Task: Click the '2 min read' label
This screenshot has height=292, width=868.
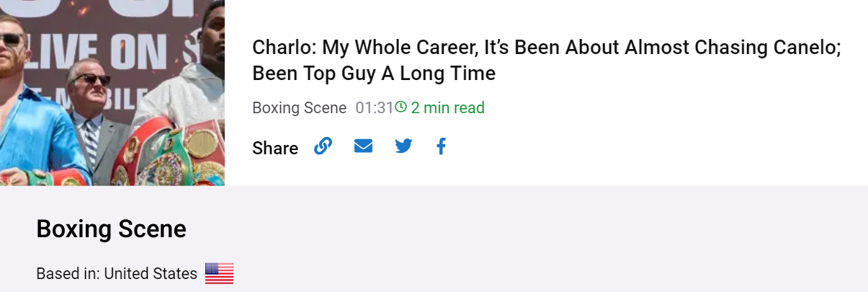Action: coord(447,108)
